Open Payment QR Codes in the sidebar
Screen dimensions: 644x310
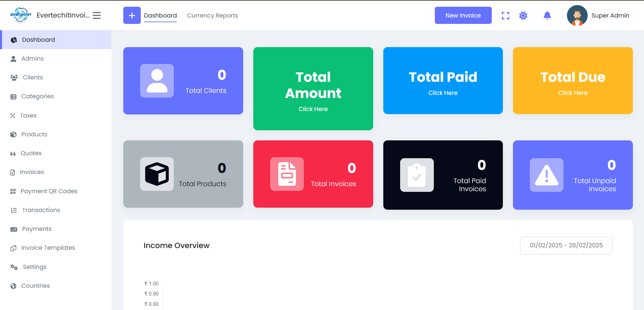coord(49,191)
